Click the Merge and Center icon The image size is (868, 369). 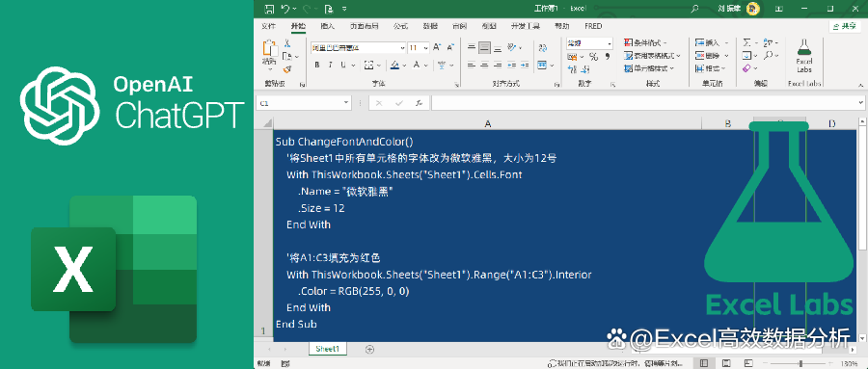tap(542, 65)
